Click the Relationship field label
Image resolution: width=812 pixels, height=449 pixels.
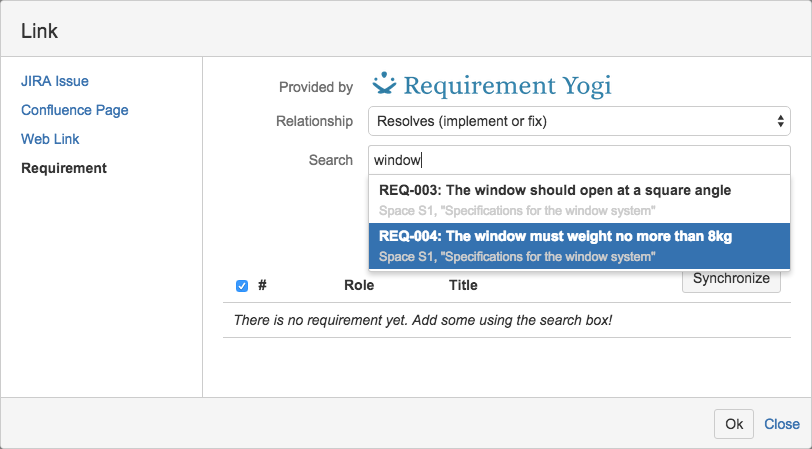(x=314, y=121)
